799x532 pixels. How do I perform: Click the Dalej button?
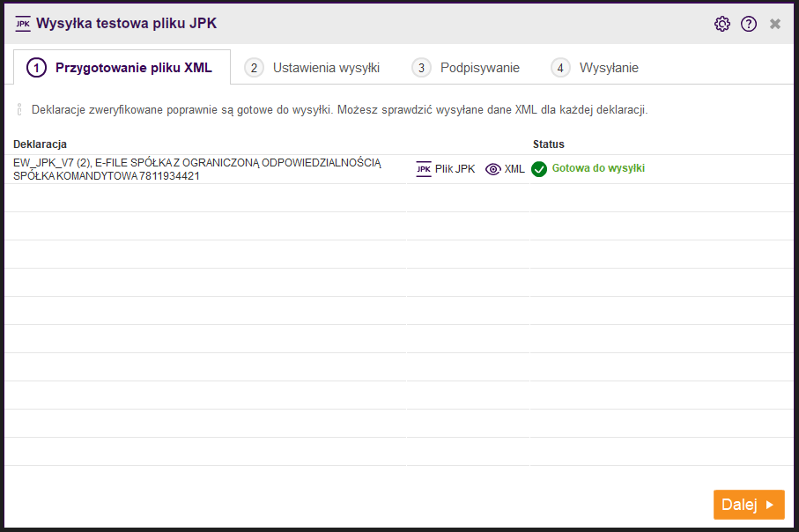(749, 505)
